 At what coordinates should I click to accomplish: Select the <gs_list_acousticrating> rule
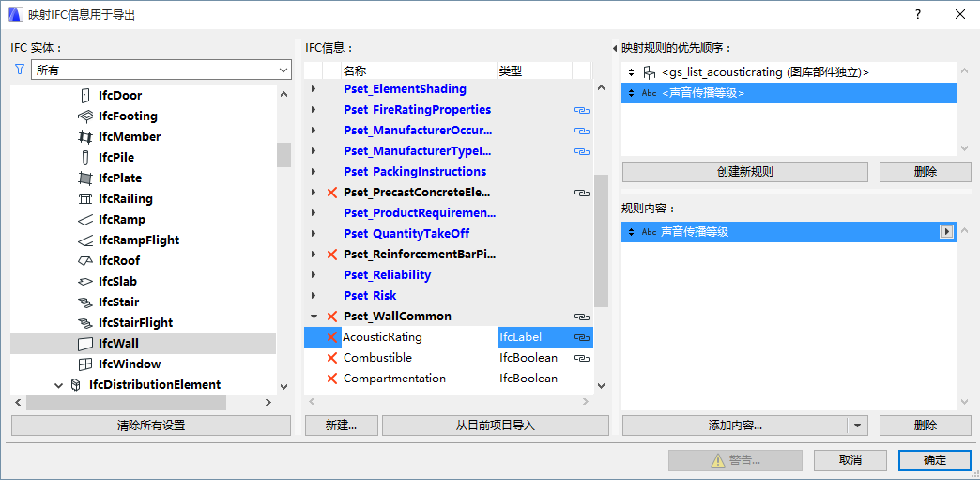click(789, 72)
